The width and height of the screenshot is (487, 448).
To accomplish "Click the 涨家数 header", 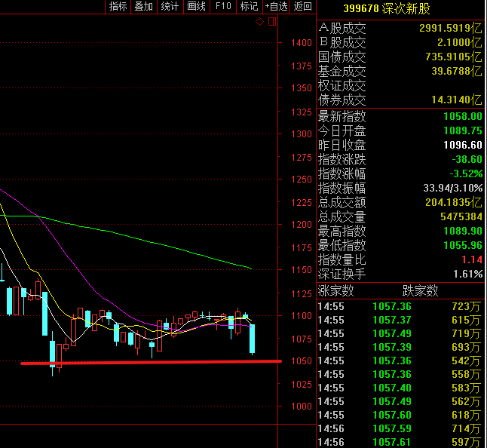I will coord(336,291).
